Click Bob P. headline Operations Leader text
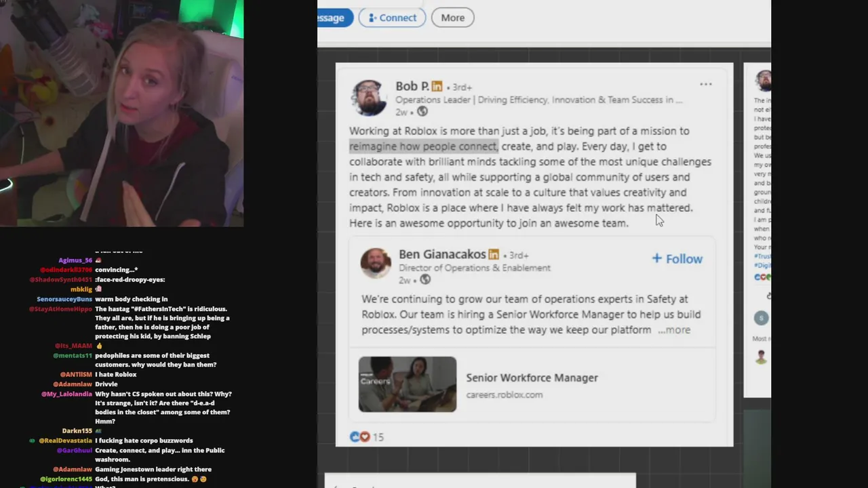 538,100
